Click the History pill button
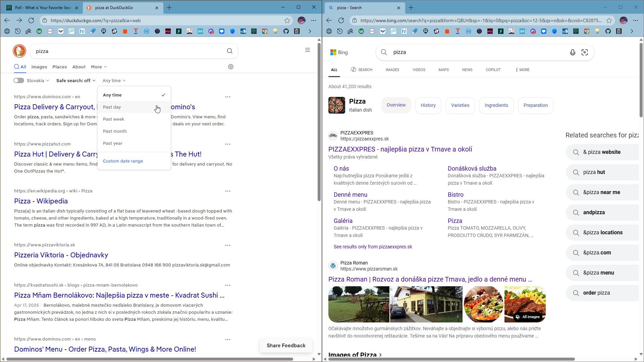 coord(428,105)
